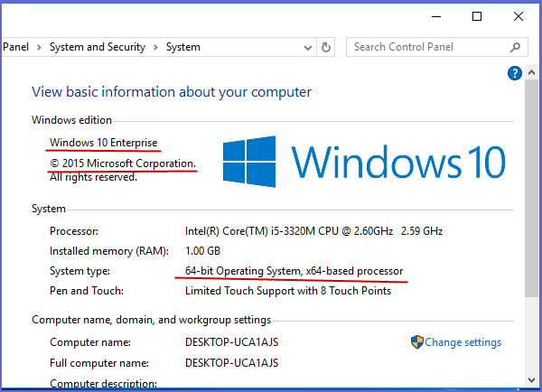Click the scrollbar up arrow
Viewport: 542px width, 392px height.
tap(532, 72)
